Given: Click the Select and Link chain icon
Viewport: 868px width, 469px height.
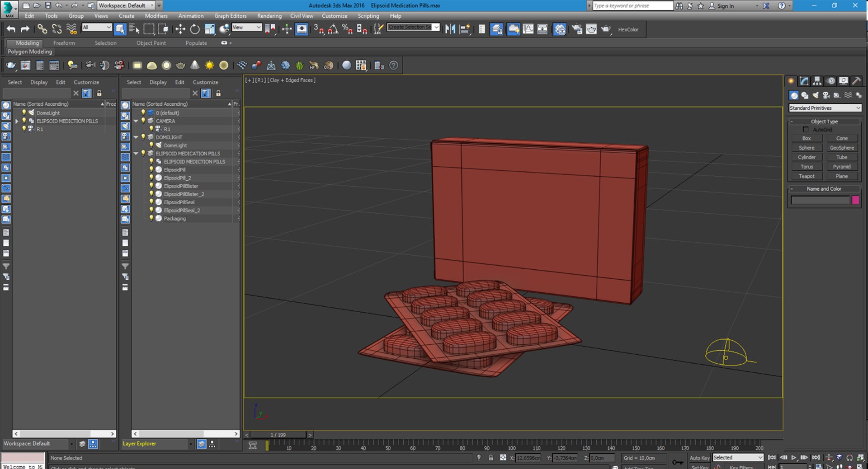Looking at the screenshot, I should click(42, 29).
